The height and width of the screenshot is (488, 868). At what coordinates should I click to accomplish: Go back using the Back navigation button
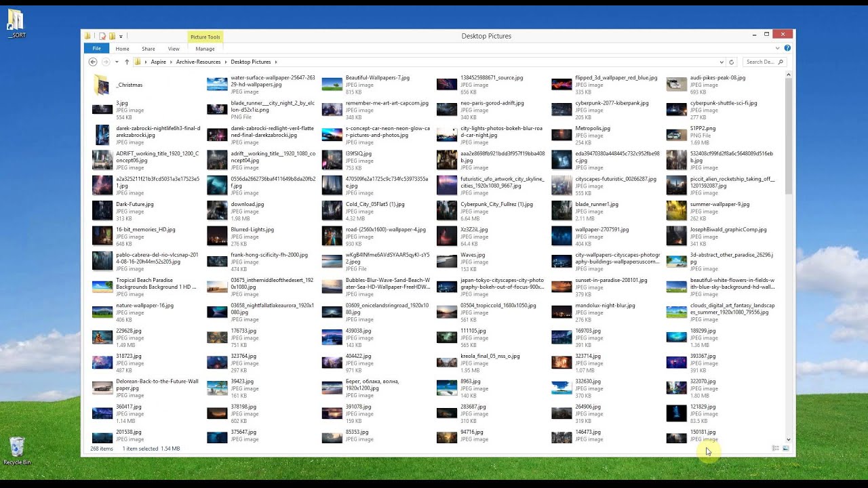coord(92,62)
